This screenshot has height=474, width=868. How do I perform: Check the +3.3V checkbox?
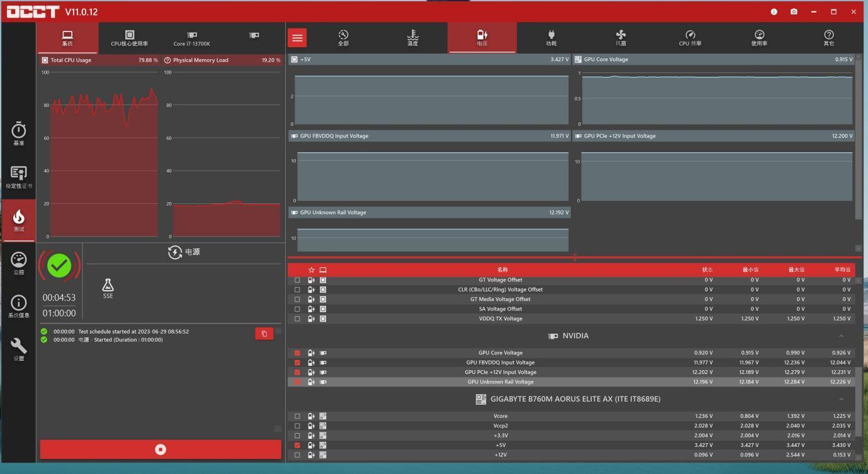tap(297, 436)
